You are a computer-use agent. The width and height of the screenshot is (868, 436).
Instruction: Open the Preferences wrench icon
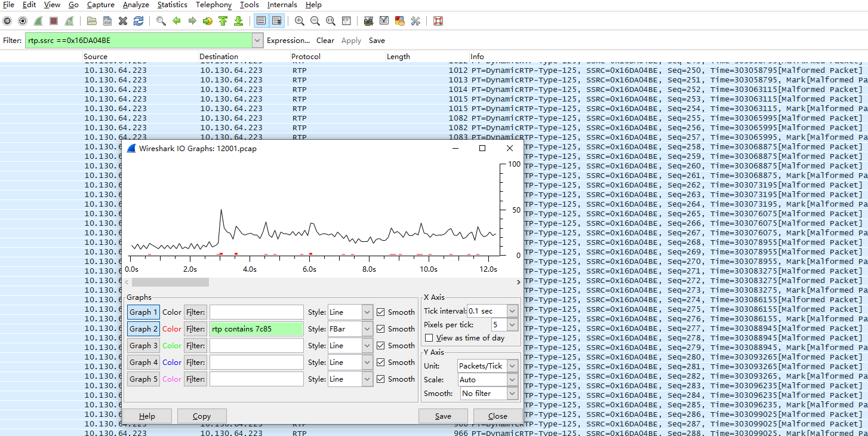[415, 21]
